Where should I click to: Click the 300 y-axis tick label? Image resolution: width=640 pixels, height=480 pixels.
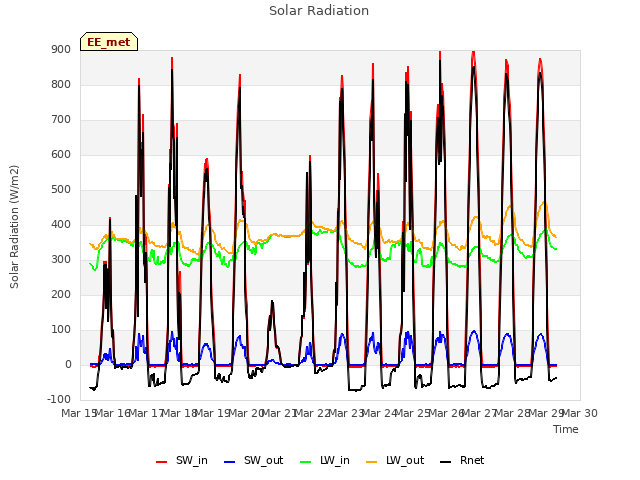point(61,260)
